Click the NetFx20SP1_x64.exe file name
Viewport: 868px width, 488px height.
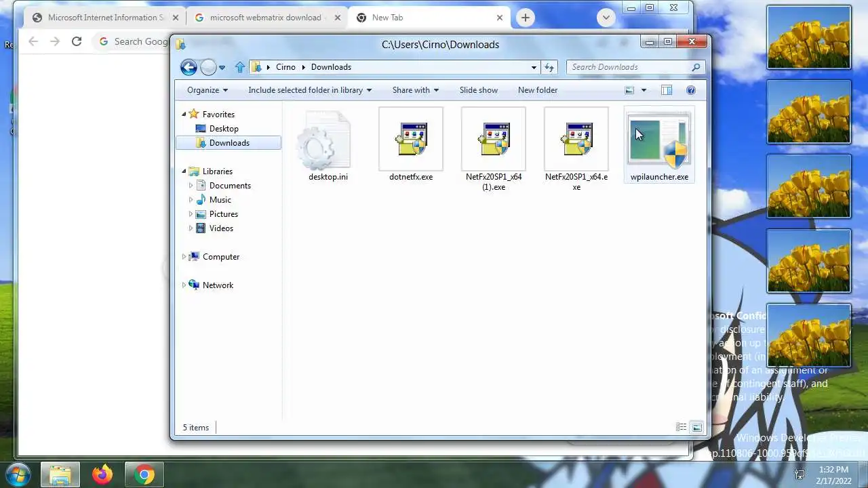pos(576,182)
